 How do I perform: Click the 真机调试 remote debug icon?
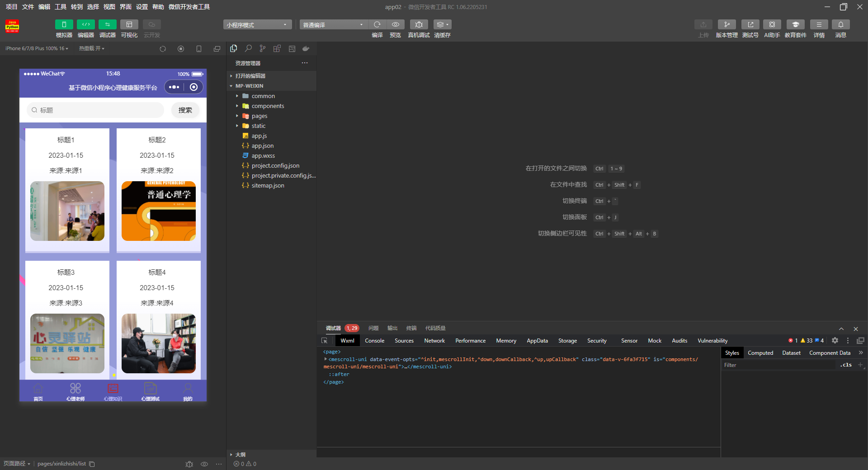[x=419, y=24]
